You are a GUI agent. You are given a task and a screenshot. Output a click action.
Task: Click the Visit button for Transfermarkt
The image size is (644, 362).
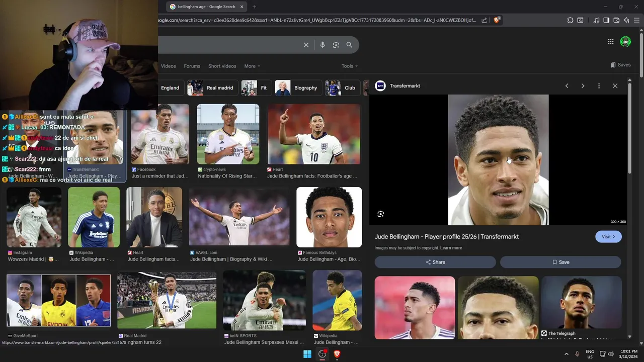point(608,237)
